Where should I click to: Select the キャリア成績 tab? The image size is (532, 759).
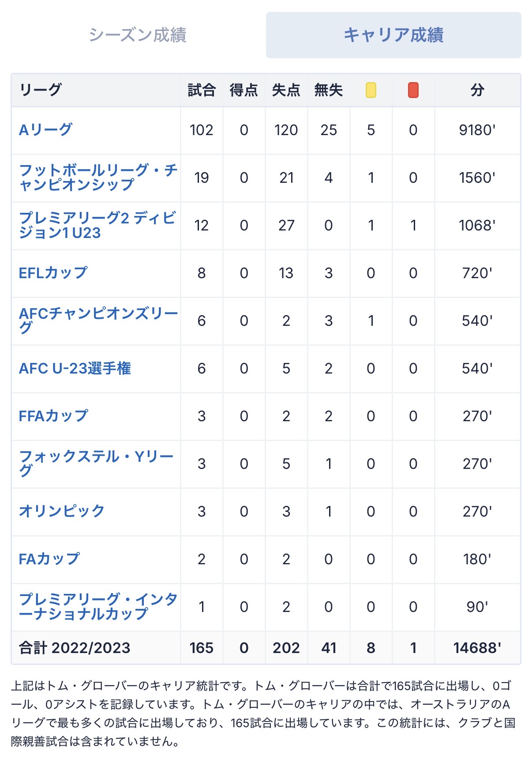[393, 35]
